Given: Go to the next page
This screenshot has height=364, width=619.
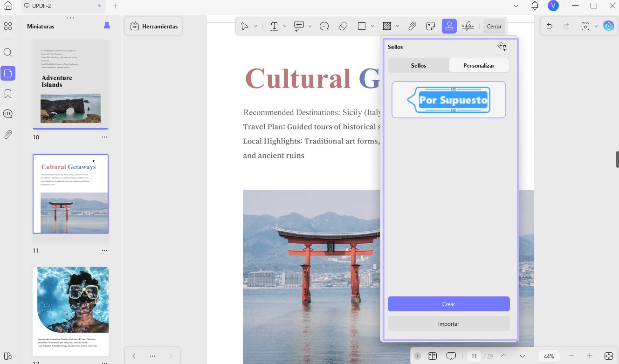Looking at the screenshot, I should click(x=523, y=356).
